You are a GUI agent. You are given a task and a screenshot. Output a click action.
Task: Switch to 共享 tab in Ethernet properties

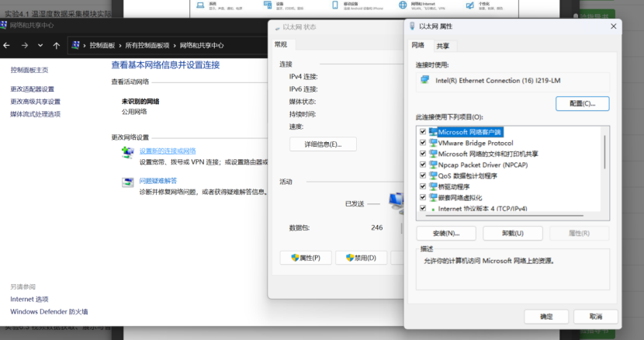click(x=443, y=46)
